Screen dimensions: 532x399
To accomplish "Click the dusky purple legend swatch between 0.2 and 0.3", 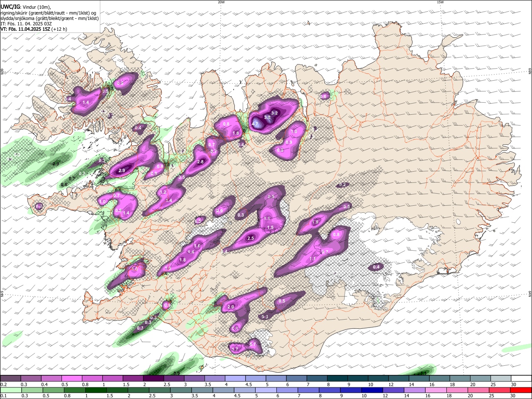I will 10,379.
